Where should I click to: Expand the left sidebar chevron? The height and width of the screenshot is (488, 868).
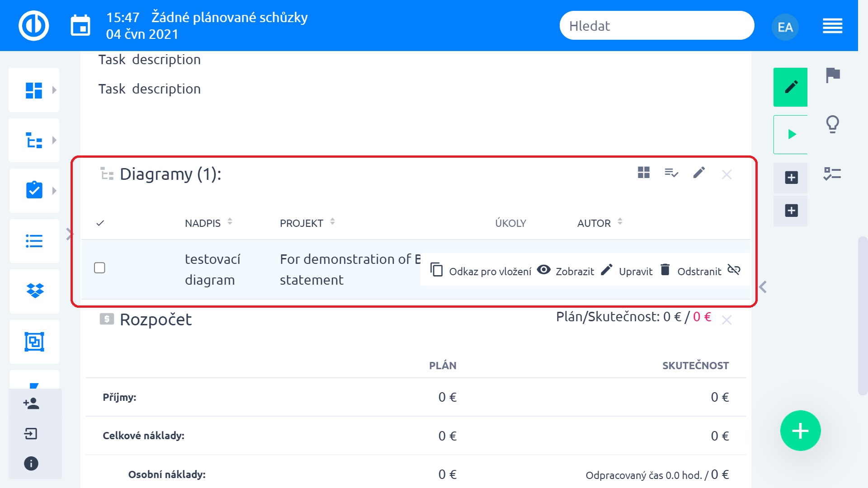(x=69, y=234)
